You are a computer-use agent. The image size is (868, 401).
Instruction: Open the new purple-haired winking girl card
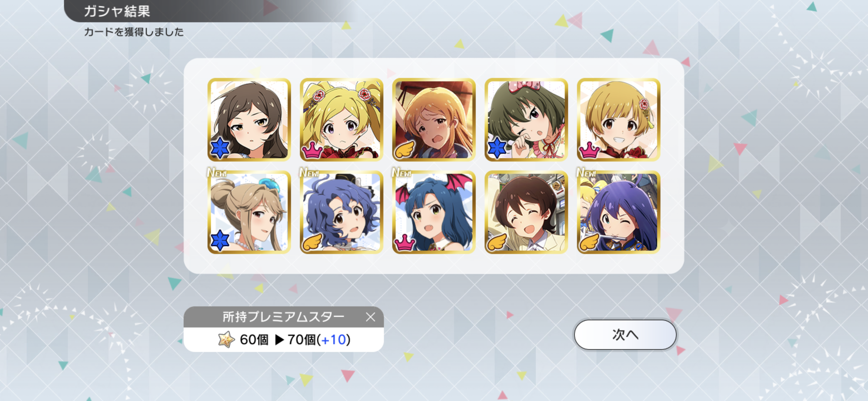[618, 212]
